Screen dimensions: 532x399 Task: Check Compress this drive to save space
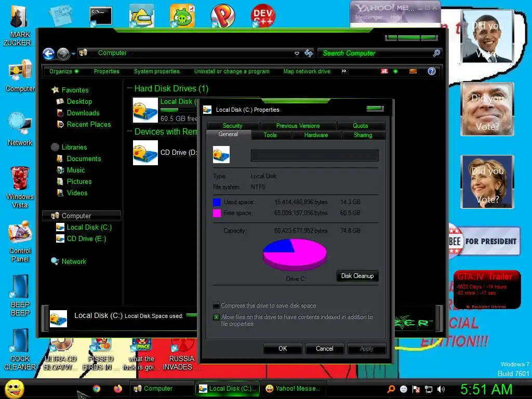coord(216,305)
